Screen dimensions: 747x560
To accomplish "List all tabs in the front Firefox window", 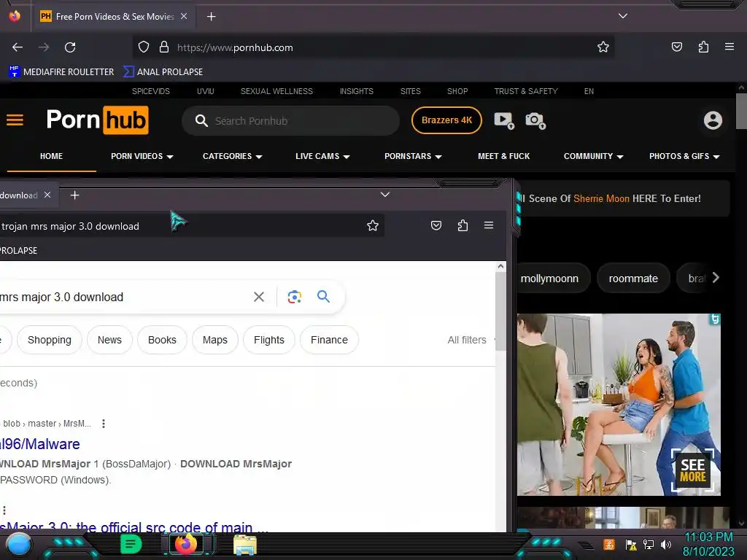I will point(385,195).
